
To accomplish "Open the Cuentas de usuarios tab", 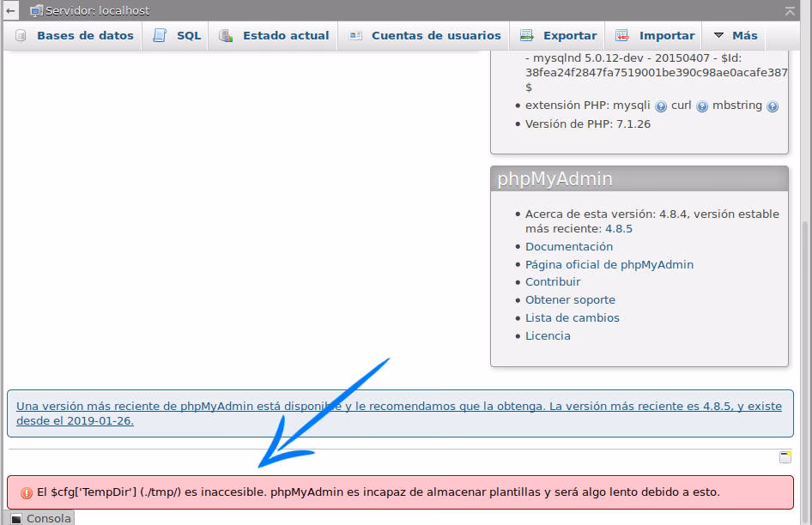I will [425, 36].
